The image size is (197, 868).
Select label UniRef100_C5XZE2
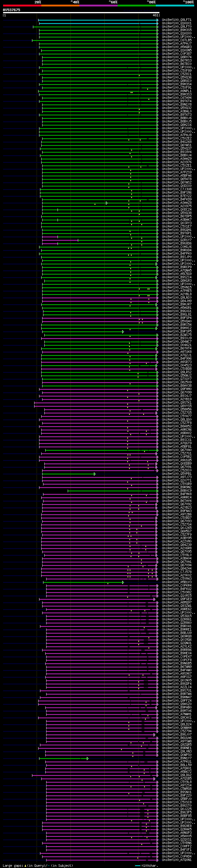pyautogui.click(x=177, y=138)
